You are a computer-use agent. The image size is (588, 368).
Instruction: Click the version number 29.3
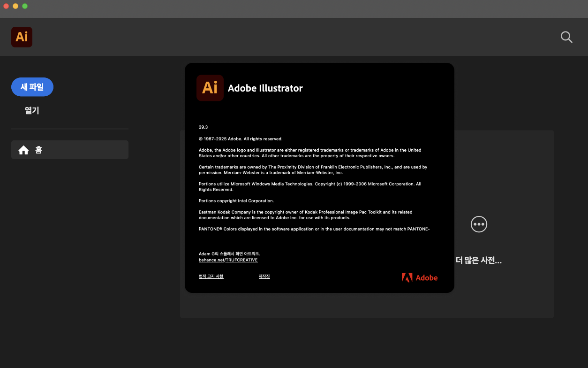[203, 127]
